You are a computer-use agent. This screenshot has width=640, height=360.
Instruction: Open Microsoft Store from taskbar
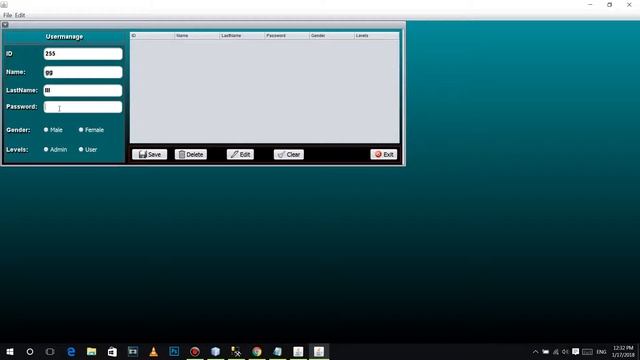(112, 351)
